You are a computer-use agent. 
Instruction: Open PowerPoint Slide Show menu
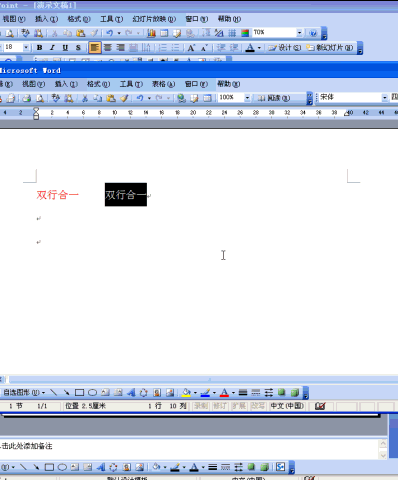click(154, 19)
